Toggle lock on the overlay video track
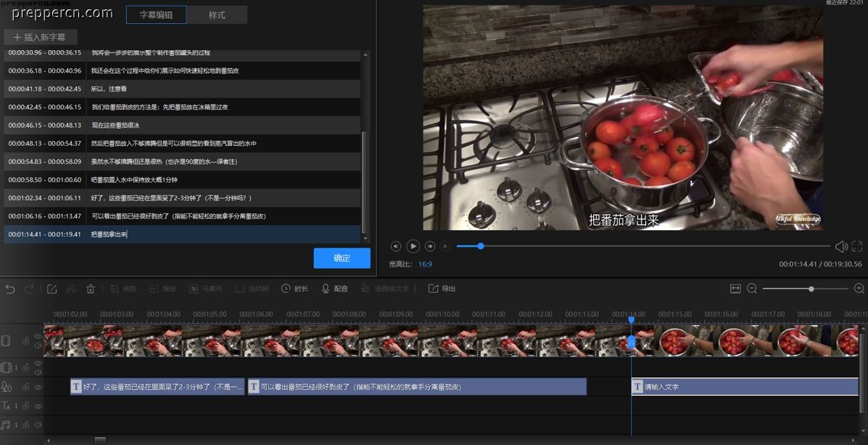 pos(25,367)
